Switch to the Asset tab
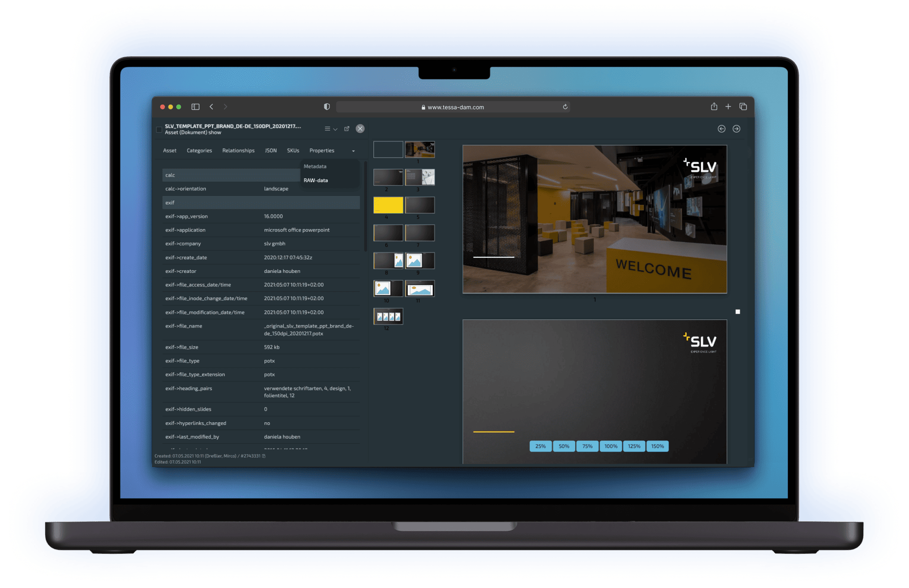 point(170,151)
